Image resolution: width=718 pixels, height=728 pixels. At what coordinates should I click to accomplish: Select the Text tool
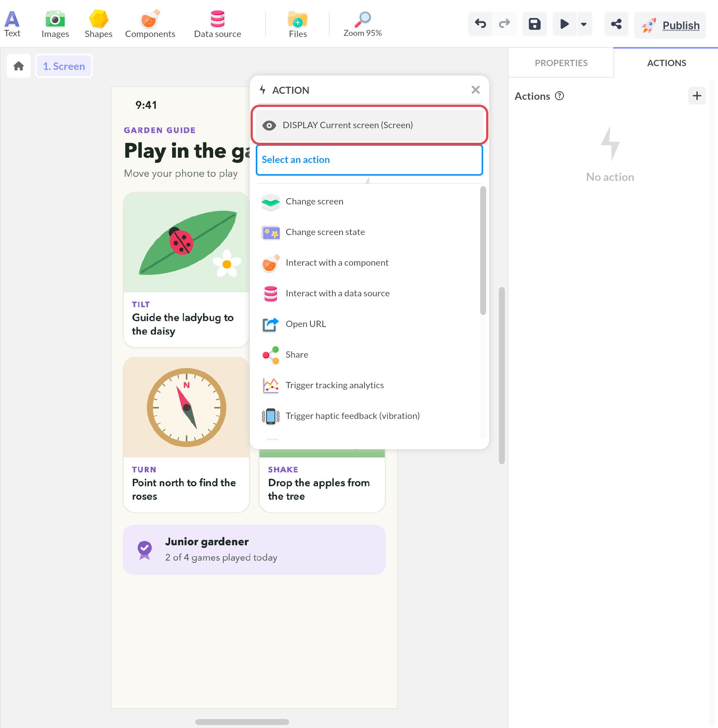click(12, 24)
